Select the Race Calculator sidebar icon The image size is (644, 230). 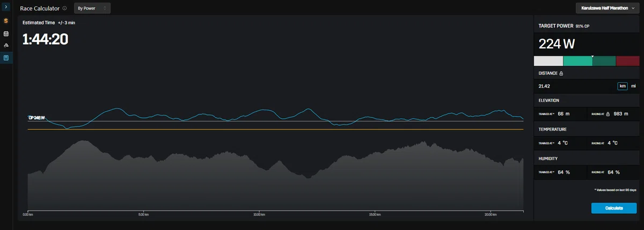(6, 57)
